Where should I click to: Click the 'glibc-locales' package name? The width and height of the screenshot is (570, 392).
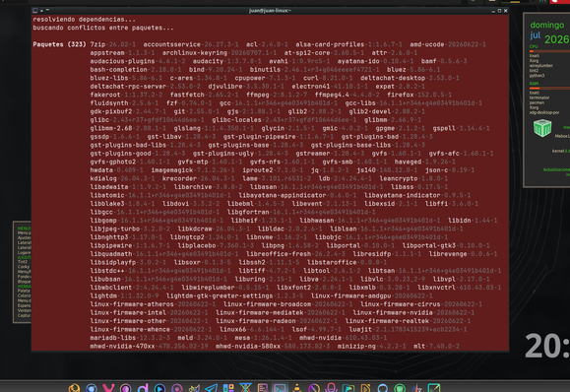coord(236,119)
